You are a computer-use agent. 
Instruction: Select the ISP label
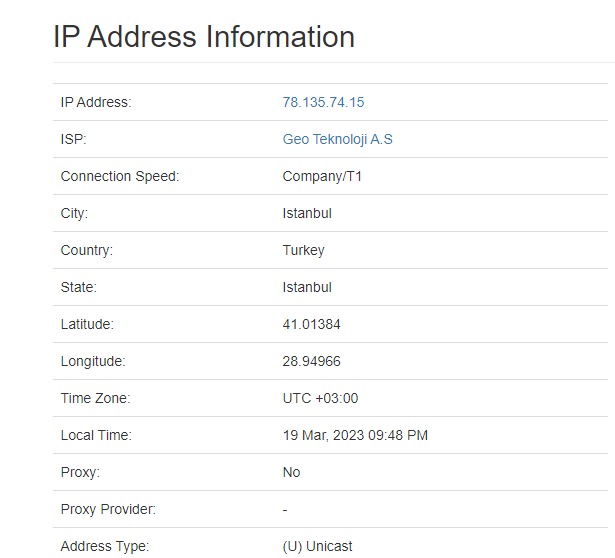pos(73,139)
